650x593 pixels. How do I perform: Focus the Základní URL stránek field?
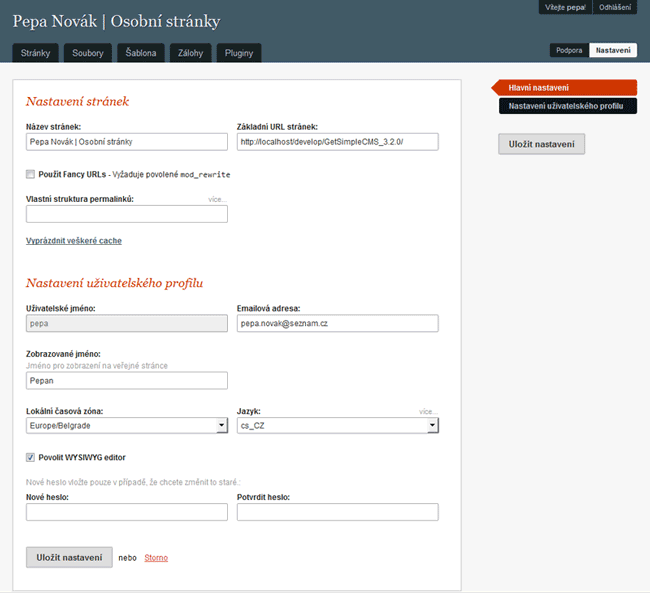pos(337,142)
